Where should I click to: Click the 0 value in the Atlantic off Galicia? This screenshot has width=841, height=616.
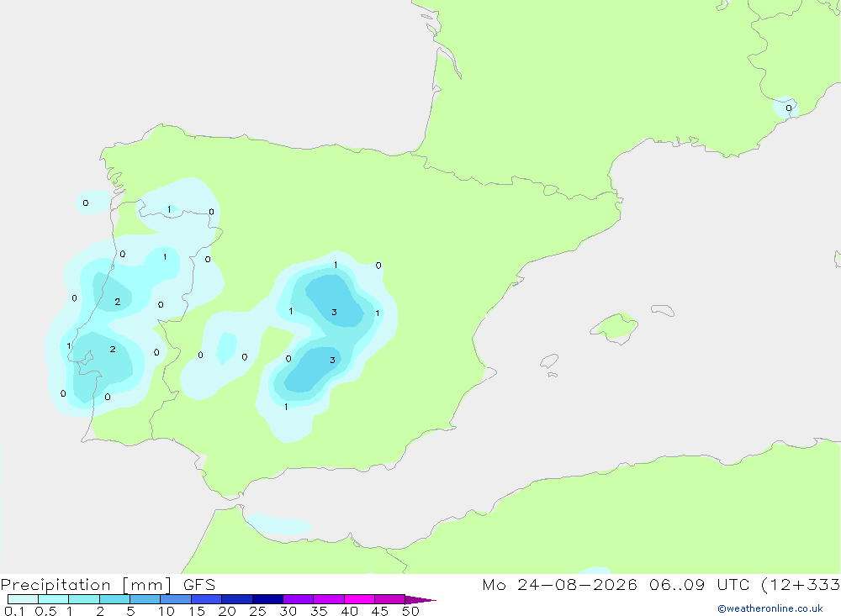coord(85,203)
